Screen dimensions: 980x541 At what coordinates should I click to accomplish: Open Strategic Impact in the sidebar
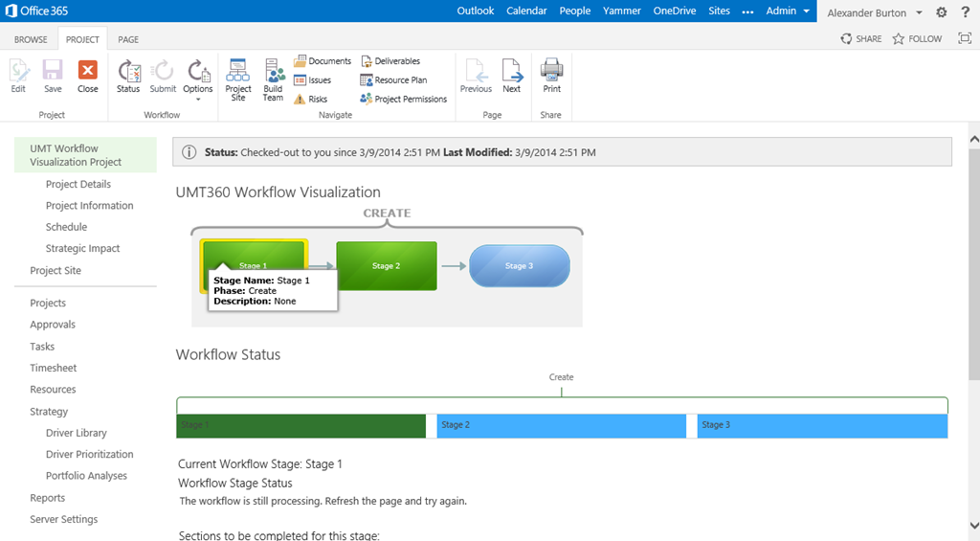point(82,248)
